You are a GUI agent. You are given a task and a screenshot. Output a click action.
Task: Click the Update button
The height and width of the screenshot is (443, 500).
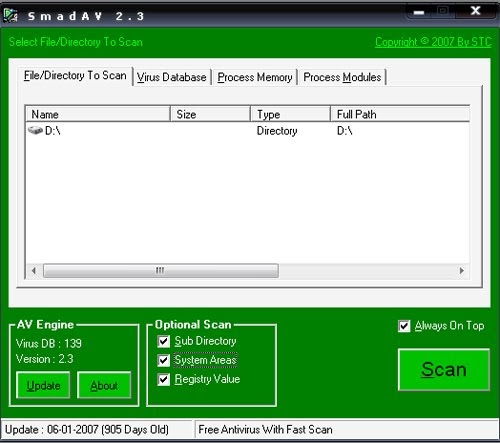(43, 385)
